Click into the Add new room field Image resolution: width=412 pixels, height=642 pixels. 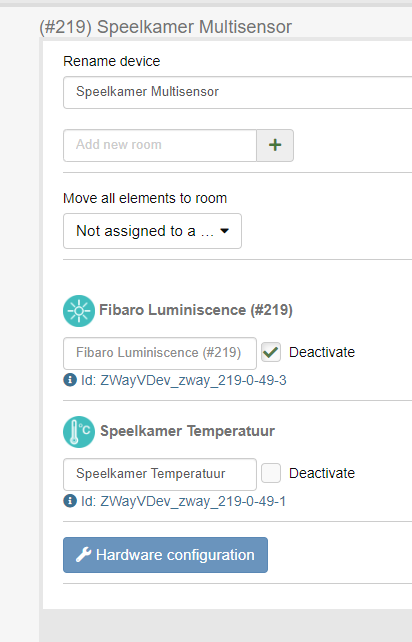coord(160,145)
